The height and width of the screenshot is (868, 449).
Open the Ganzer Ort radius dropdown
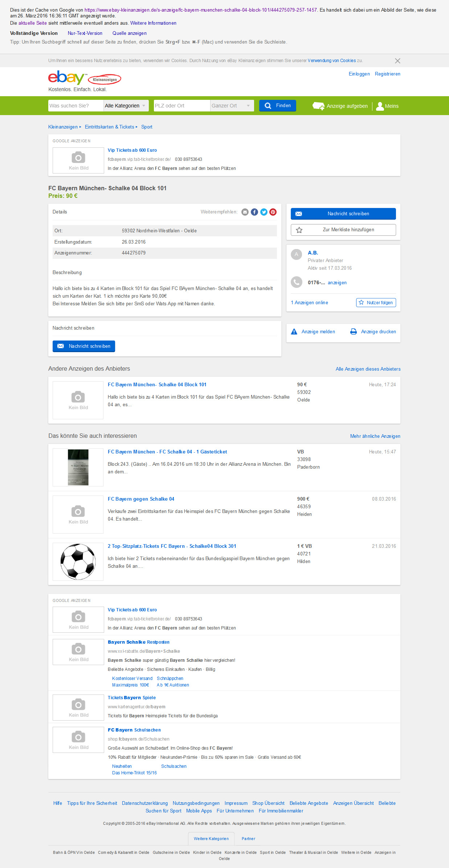pos(232,106)
